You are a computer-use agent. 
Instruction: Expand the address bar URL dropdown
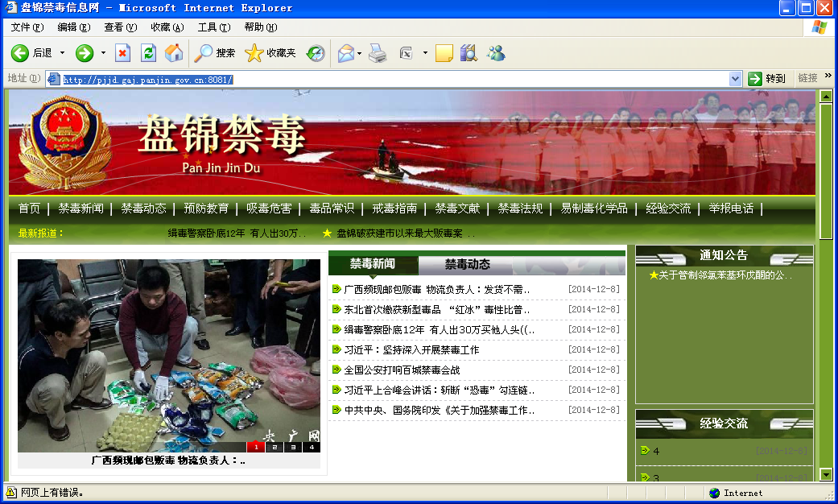(736, 79)
